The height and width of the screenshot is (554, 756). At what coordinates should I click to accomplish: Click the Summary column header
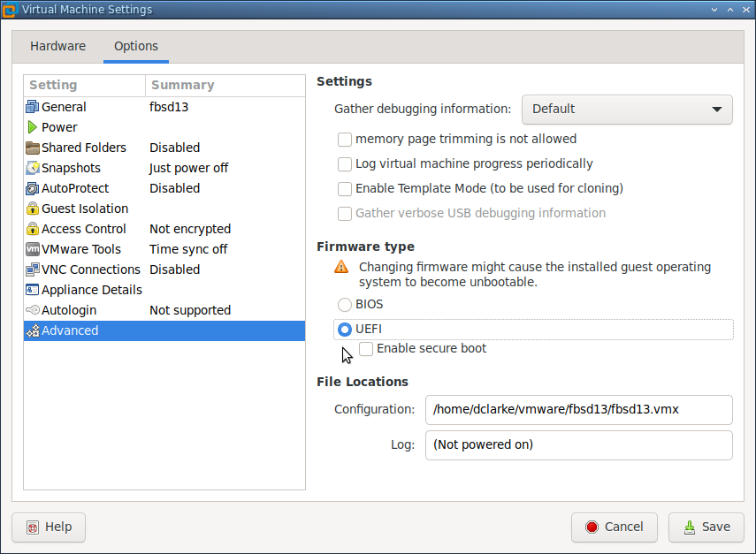(x=225, y=86)
